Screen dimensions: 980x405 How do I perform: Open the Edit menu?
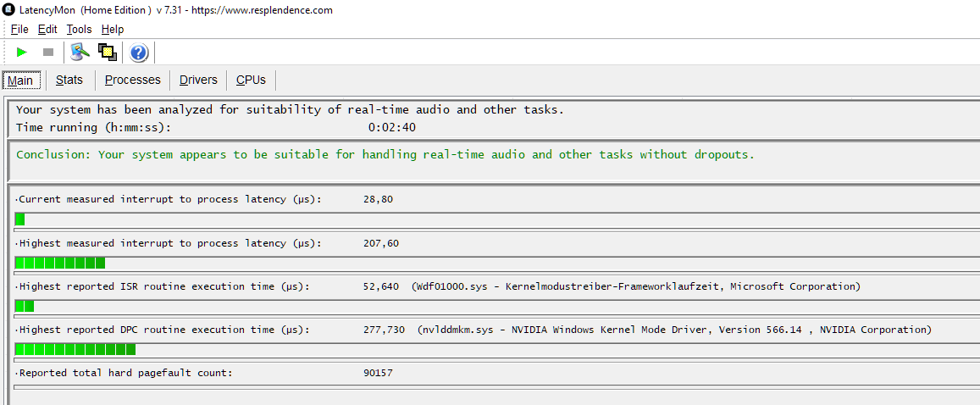coord(47,30)
